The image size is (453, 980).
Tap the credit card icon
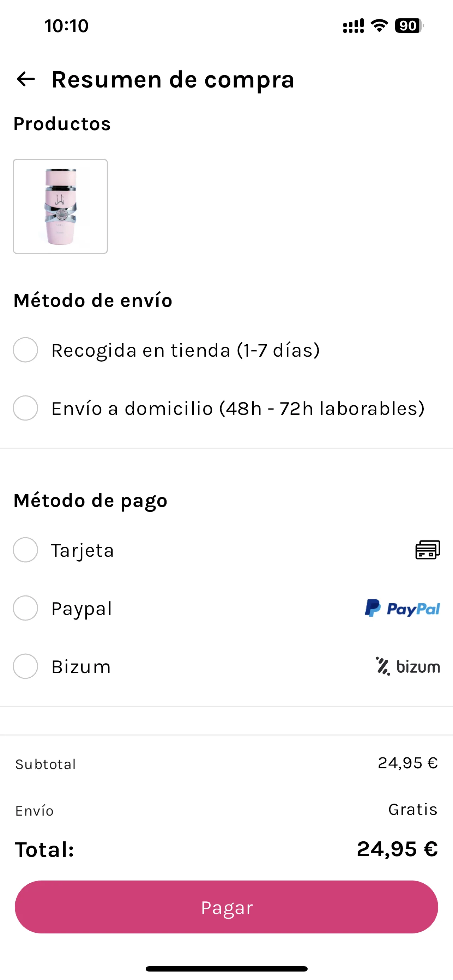coord(428,550)
